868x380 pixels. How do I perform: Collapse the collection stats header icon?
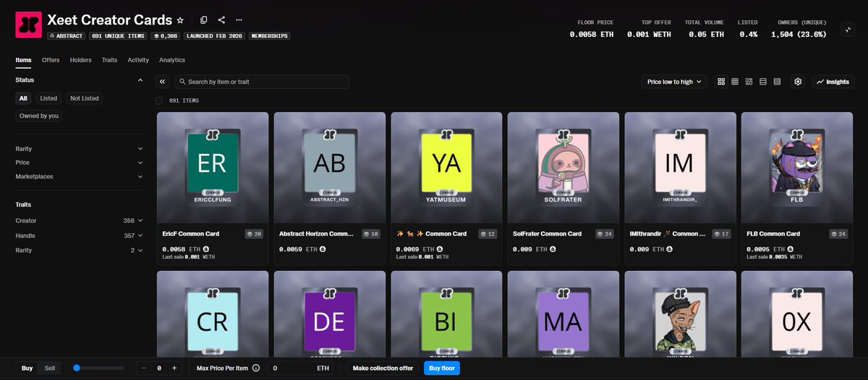point(847,30)
